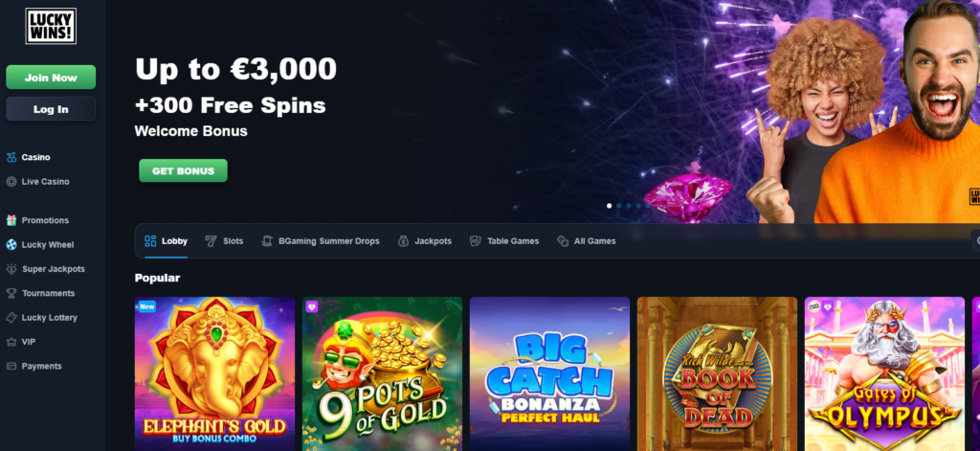This screenshot has height=451, width=980.
Task: Switch to the Table Games tab
Action: tap(504, 241)
